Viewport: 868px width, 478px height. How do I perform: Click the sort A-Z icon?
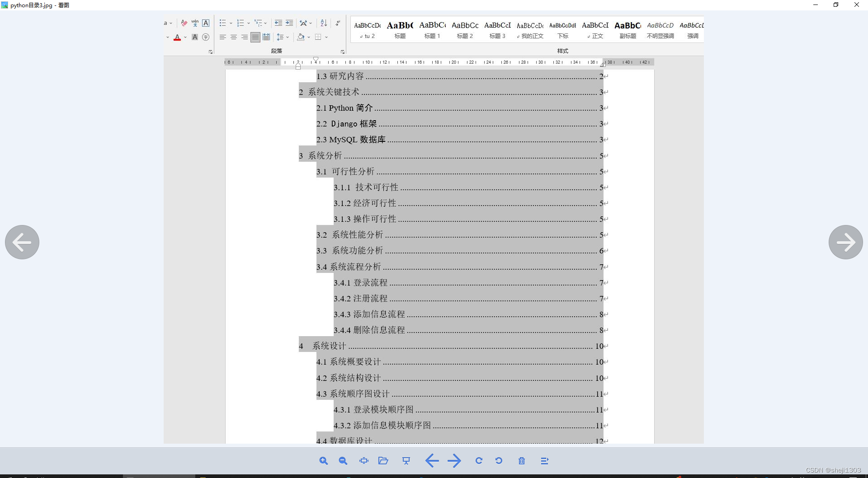point(324,23)
